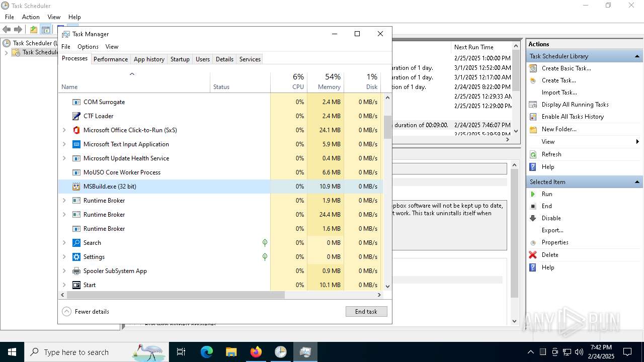The image size is (644, 362).
Task: Click Task Manager vertical scrollbar thumb
Action: (x=387, y=127)
